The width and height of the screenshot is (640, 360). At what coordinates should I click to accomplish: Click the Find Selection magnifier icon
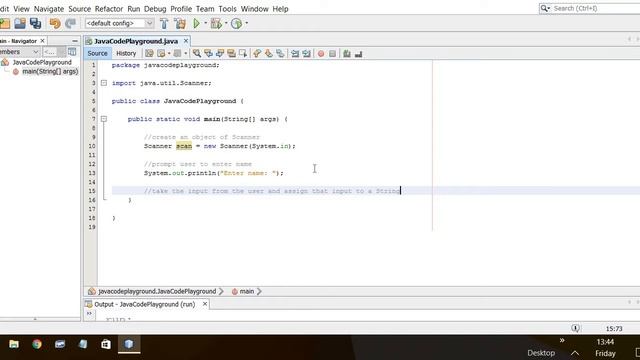click(x=197, y=53)
